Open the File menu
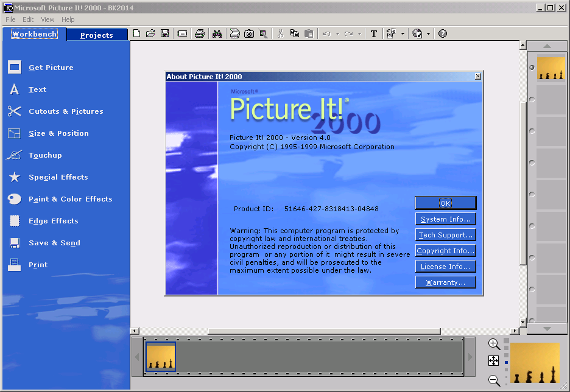 click(10, 19)
